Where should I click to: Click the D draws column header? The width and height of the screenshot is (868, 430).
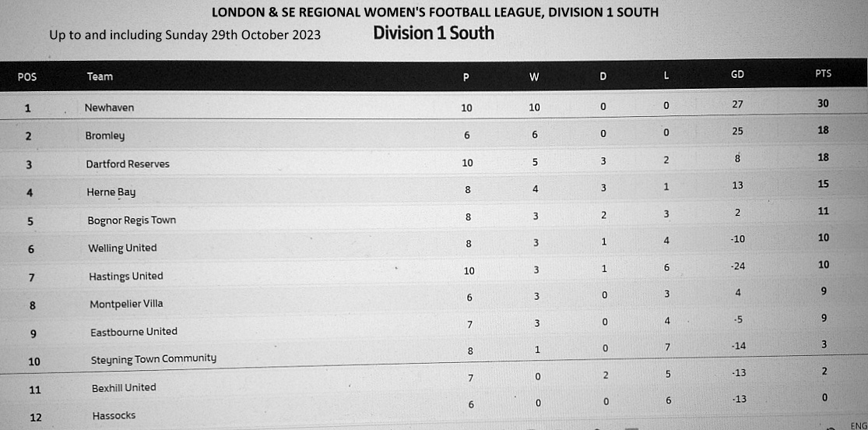pyautogui.click(x=603, y=76)
